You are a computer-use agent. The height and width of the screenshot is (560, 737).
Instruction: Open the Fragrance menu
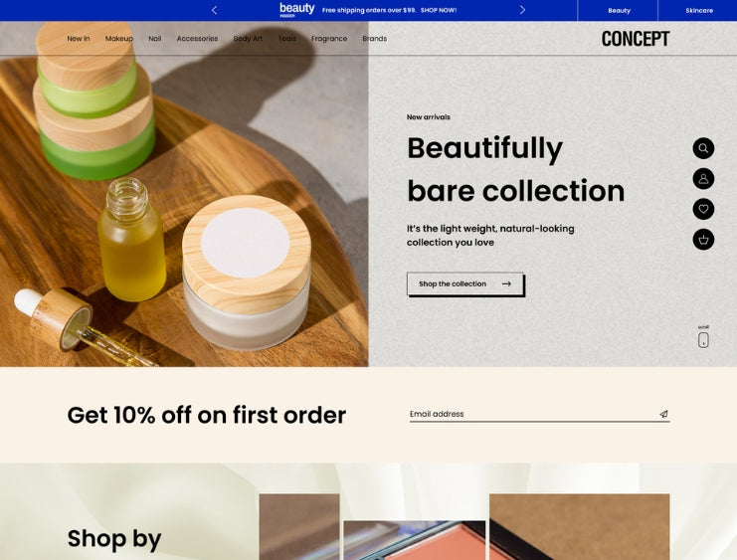coord(329,39)
